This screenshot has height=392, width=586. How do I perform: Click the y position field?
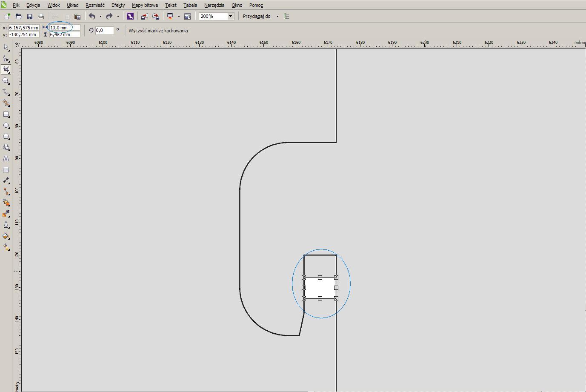tap(23, 34)
